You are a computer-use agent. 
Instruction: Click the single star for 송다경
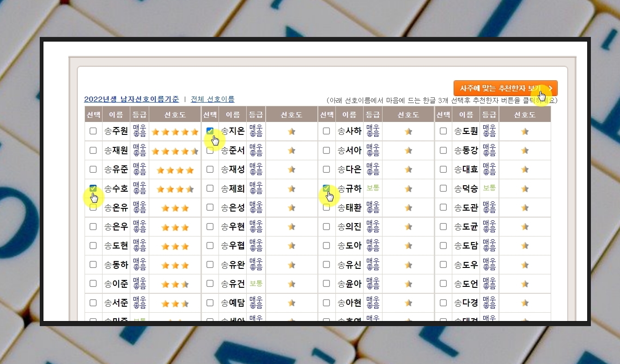click(x=525, y=303)
